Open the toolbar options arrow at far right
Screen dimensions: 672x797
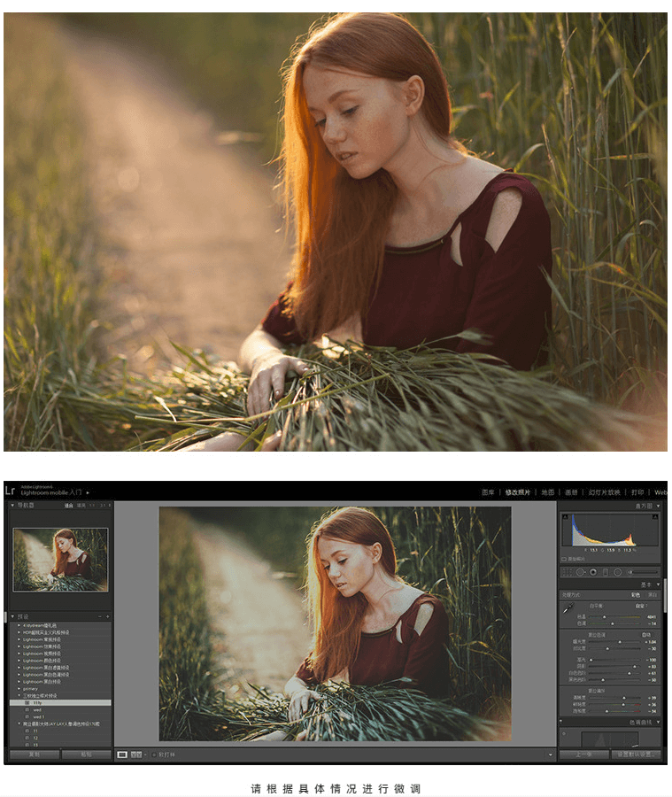tap(551, 754)
